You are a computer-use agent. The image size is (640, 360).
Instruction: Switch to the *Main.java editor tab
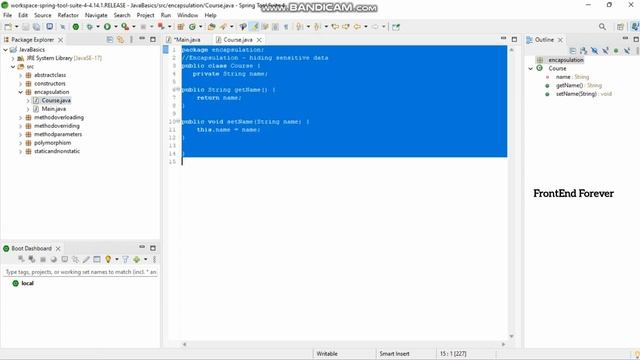click(184, 40)
